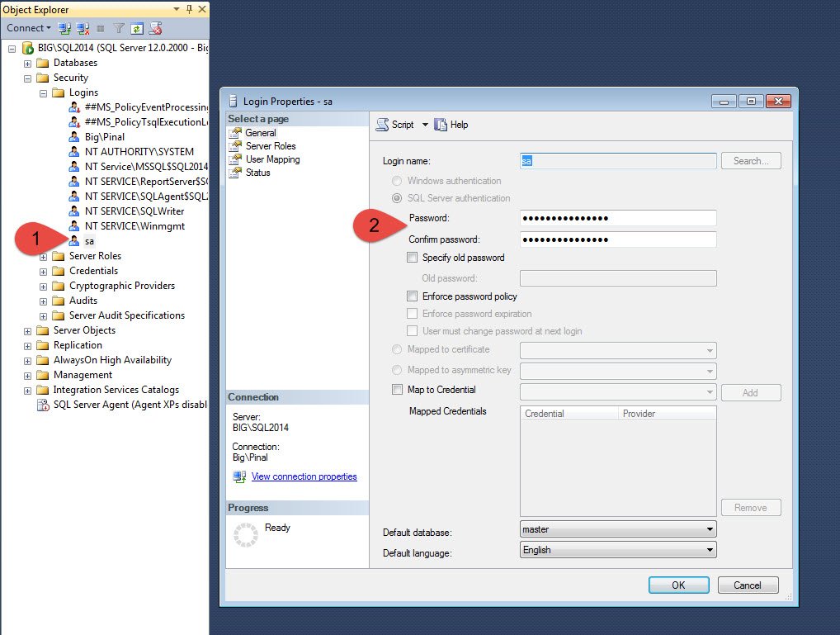Select the BIG\SQL2014 server node icon
Screen dimensions: 840x635
pyautogui.click(x=28, y=48)
